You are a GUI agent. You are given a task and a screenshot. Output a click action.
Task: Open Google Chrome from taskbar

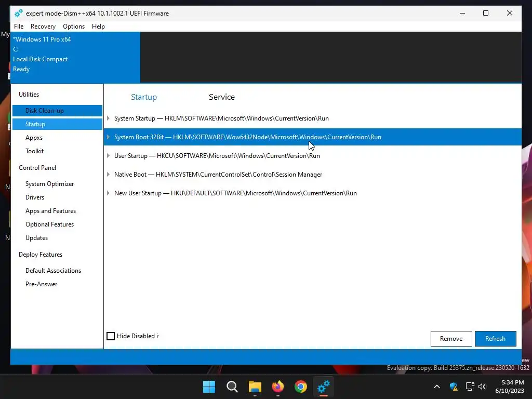tap(301, 387)
